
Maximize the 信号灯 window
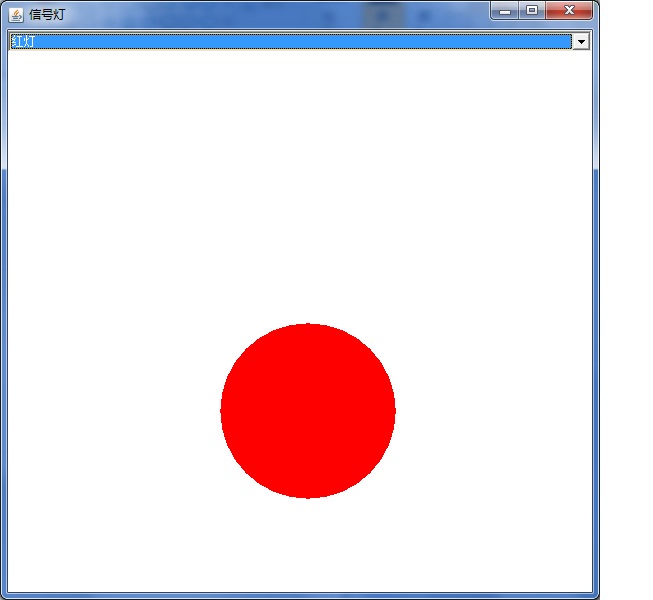(532, 11)
